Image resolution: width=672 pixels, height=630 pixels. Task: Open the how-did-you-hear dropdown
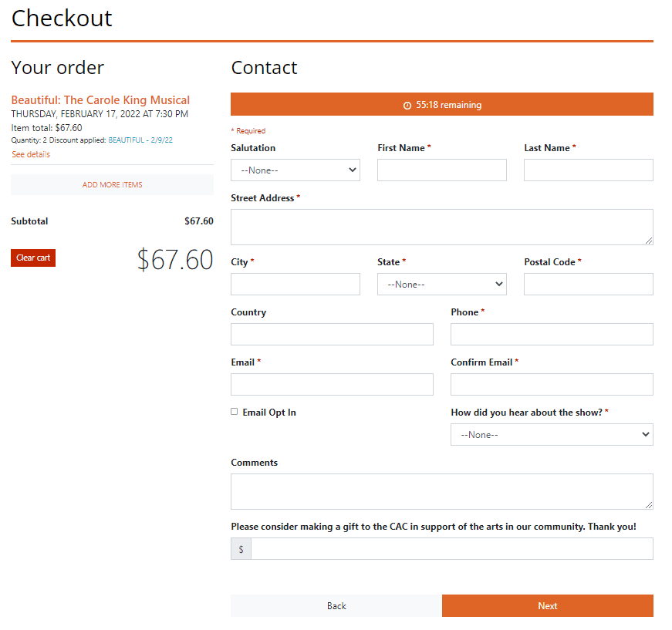click(x=552, y=435)
